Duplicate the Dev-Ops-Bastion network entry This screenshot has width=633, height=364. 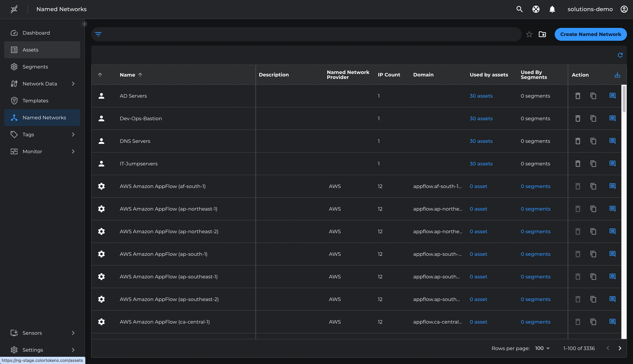[x=593, y=118]
